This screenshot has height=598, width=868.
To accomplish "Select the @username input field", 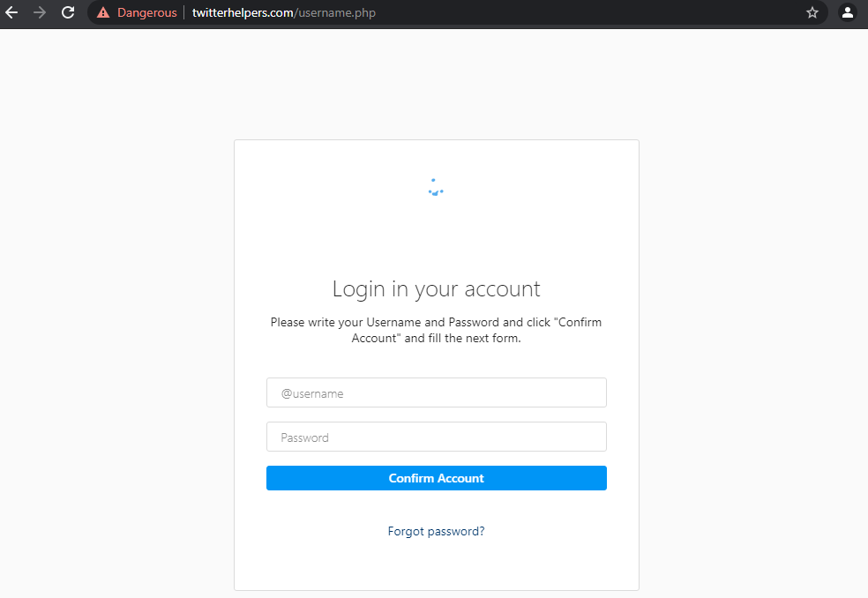I will 436,392.
